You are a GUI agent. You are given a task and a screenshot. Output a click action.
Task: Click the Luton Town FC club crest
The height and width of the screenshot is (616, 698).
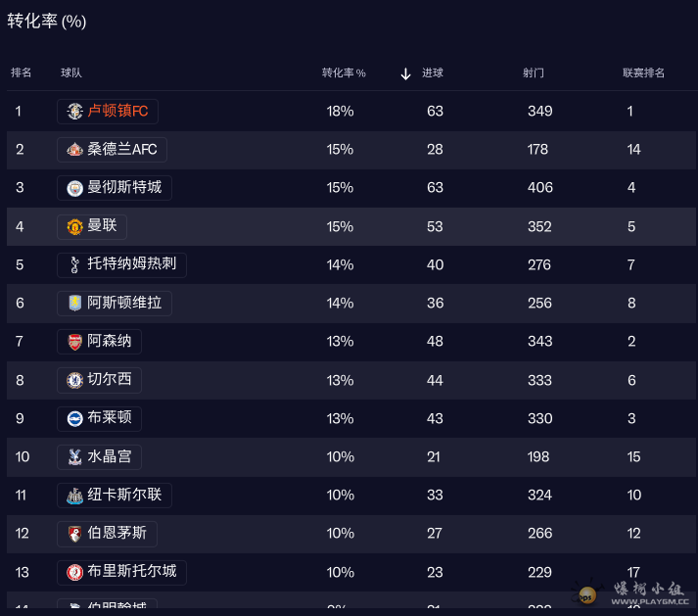pyautogui.click(x=74, y=112)
